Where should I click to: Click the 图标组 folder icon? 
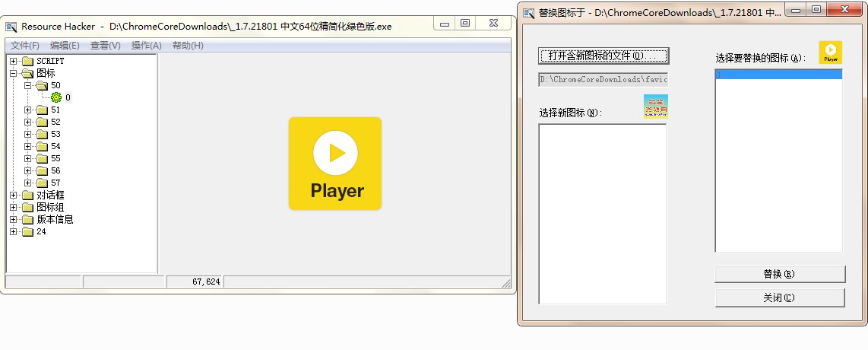pos(27,207)
